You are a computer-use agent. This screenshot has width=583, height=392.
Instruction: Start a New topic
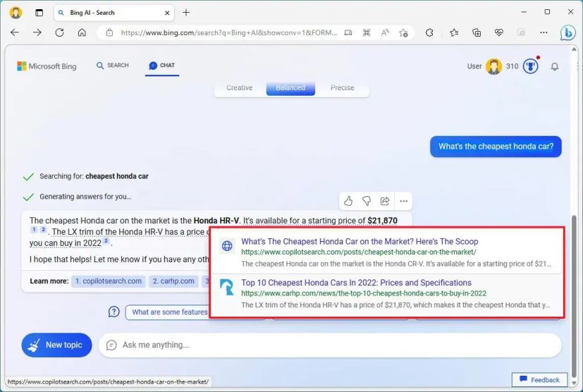tap(56, 345)
